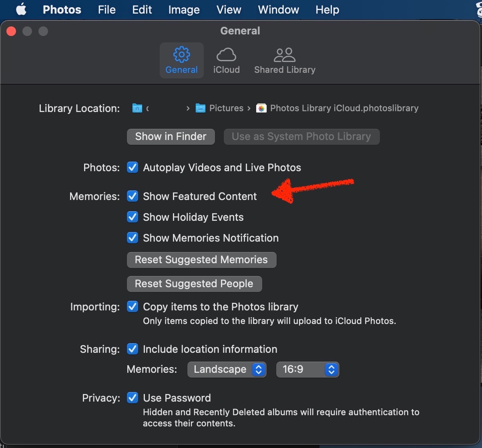The height and width of the screenshot is (448, 482).
Task: Click Show in Finder
Action: 170,136
